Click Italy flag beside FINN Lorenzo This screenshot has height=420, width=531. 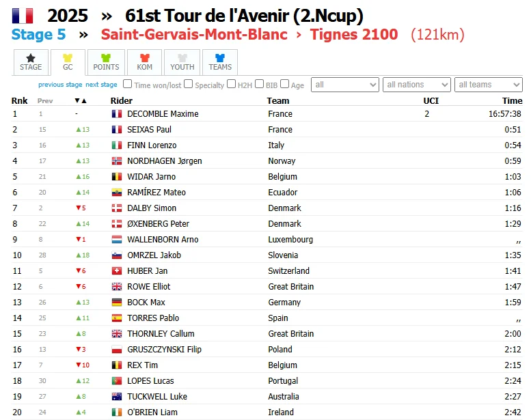click(117, 145)
